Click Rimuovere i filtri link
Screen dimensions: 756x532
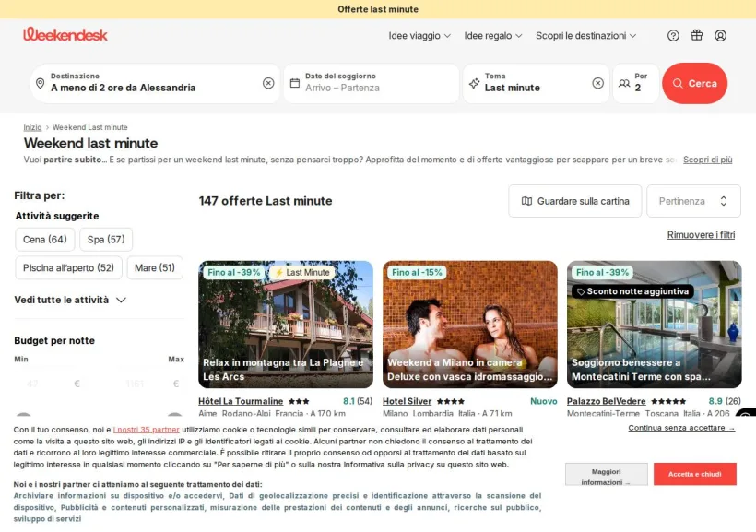[701, 235]
